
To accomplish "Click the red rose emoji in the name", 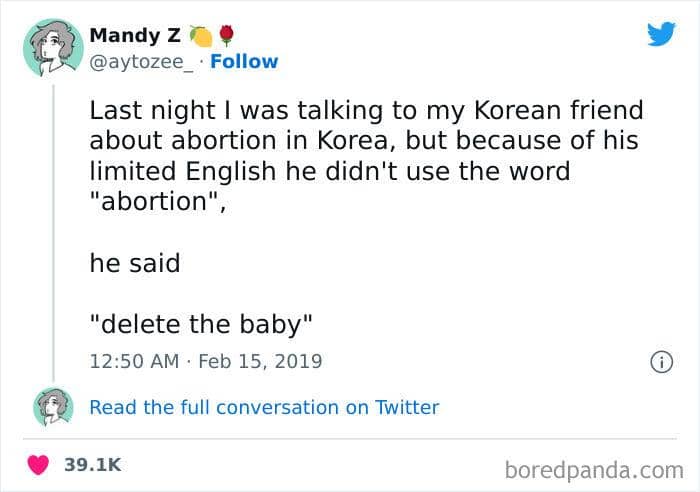I will point(227,36).
